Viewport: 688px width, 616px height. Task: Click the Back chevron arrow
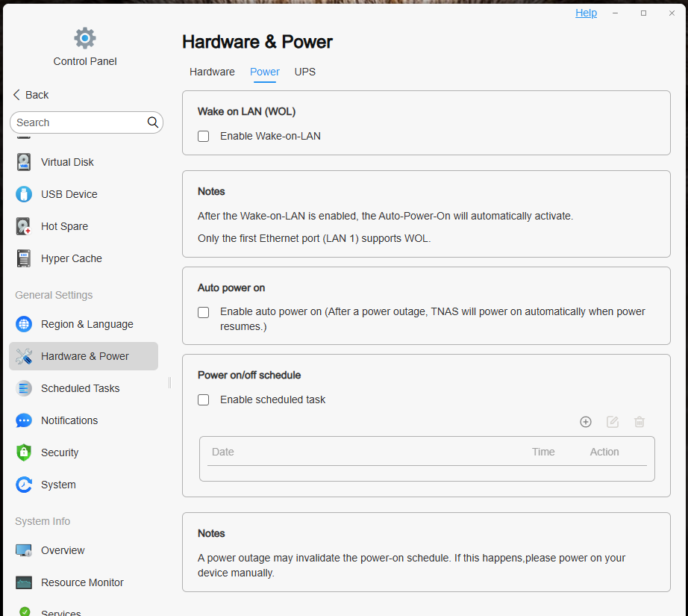[16, 95]
